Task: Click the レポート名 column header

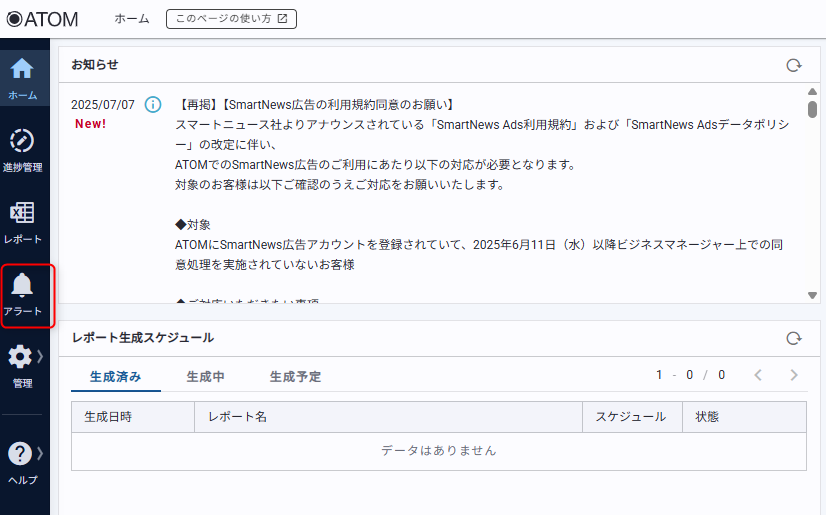Action: pyautogui.click(x=237, y=417)
